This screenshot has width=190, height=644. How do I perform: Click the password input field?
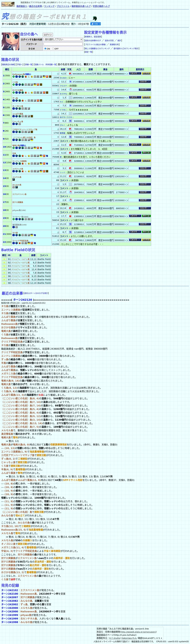point(63,44)
